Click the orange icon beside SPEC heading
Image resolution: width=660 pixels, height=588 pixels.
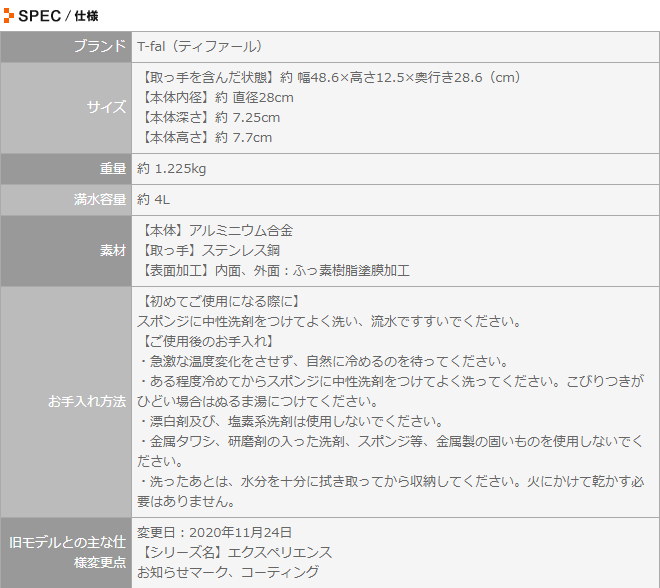coord(8,15)
